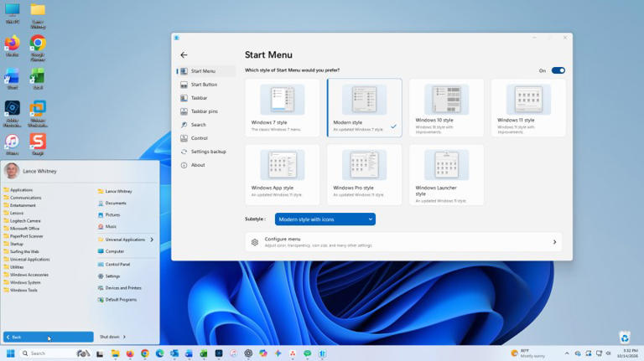Expand Universal Applications submenu arrow in right column
The image size is (644, 361).
(152, 240)
